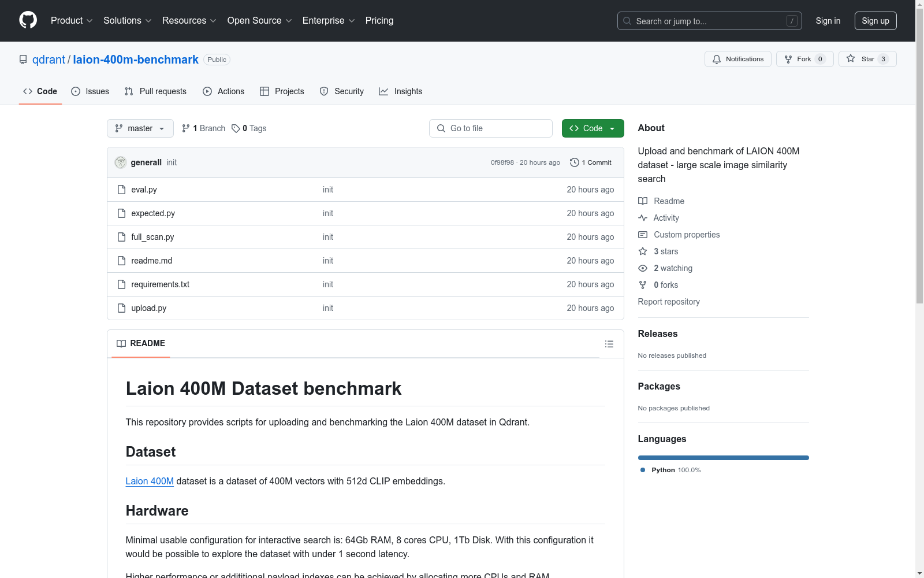View the Security tab
Viewport: 924px width, 578px height.
tap(342, 91)
